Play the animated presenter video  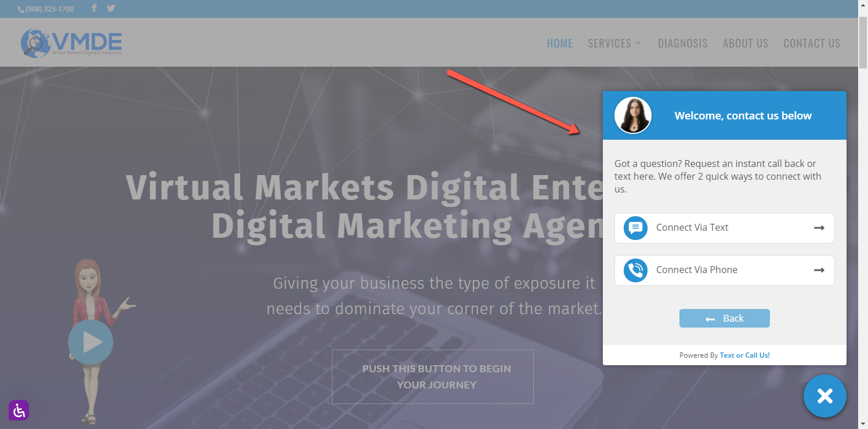coord(91,342)
